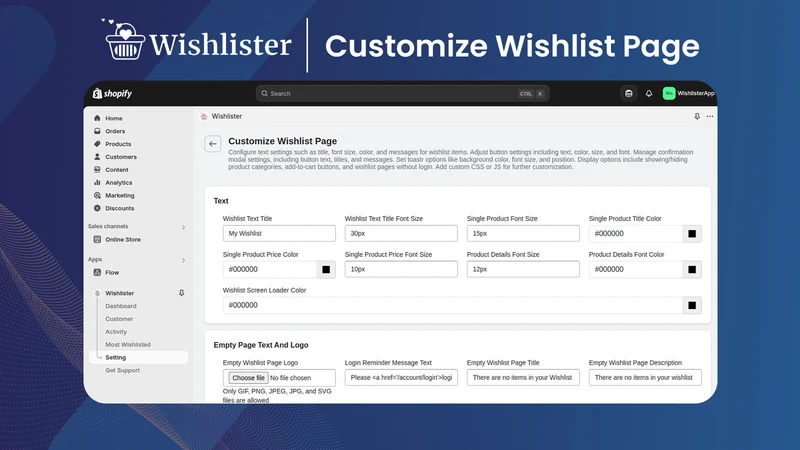Screen dimensions: 800x450
Task: Click the Single Product Font Size field
Action: (x=523, y=233)
